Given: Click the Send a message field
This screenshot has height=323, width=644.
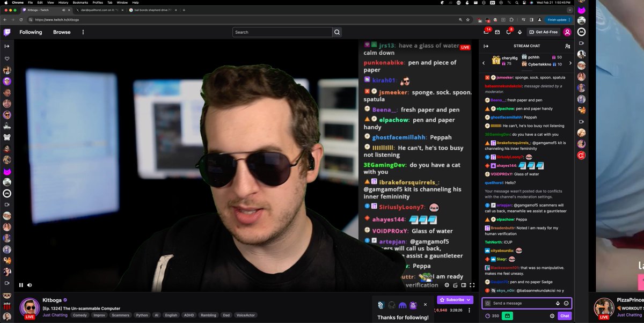Looking at the screenshot, I should point(521,303).
